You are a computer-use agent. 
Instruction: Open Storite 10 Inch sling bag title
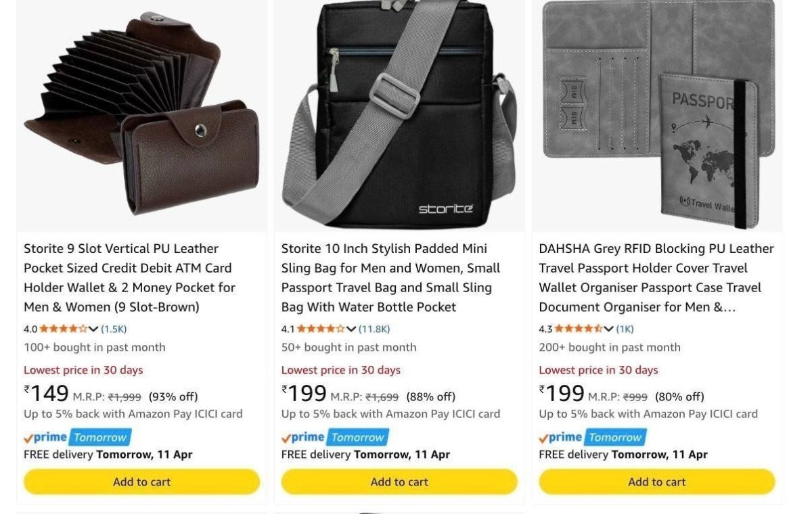tap(390, 278)
